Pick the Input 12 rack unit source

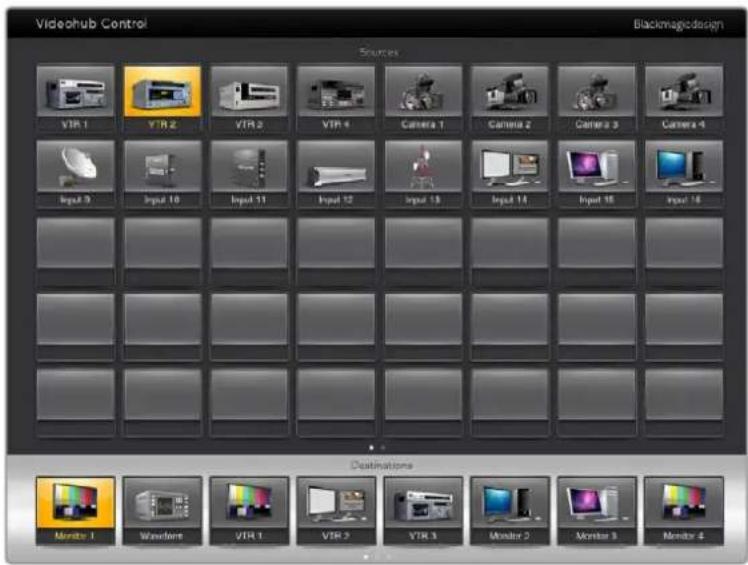[336, 174]
